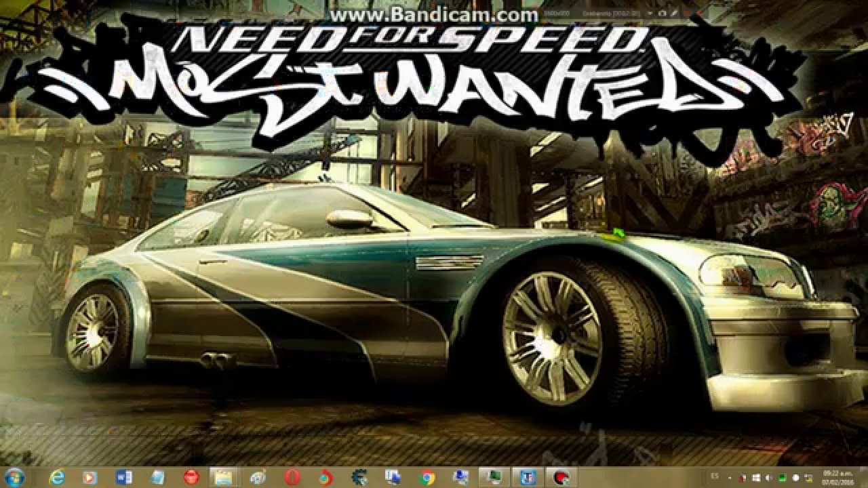This screenshot has width=868, height=488.
Task: Click the Bandicam pencil draw icon at top
Action: tap(674, 13)
